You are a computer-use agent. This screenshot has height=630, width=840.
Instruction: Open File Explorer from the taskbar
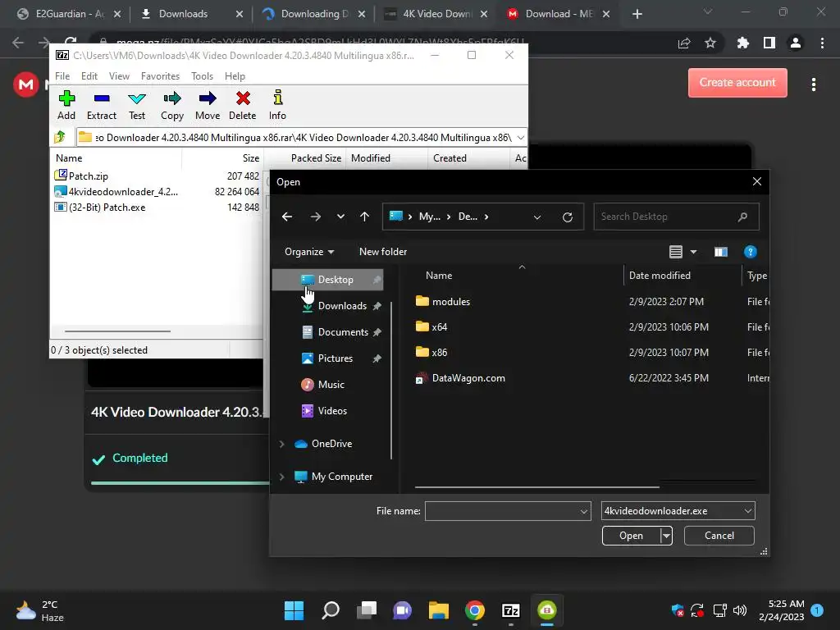(x=439, y=610)
